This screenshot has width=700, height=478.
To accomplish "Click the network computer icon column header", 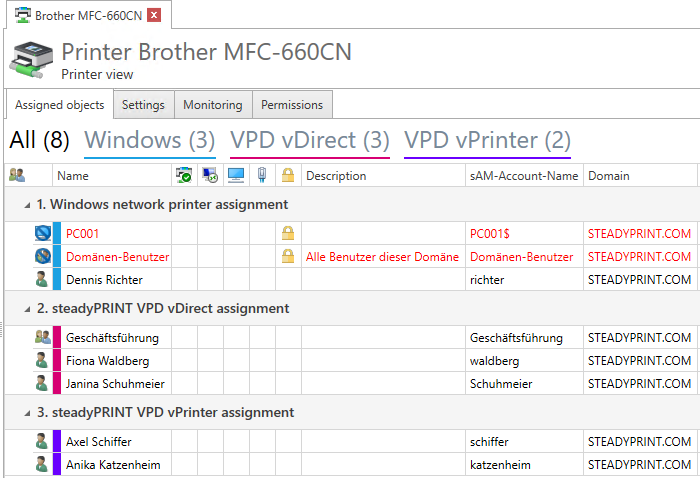I will (210, 175).
